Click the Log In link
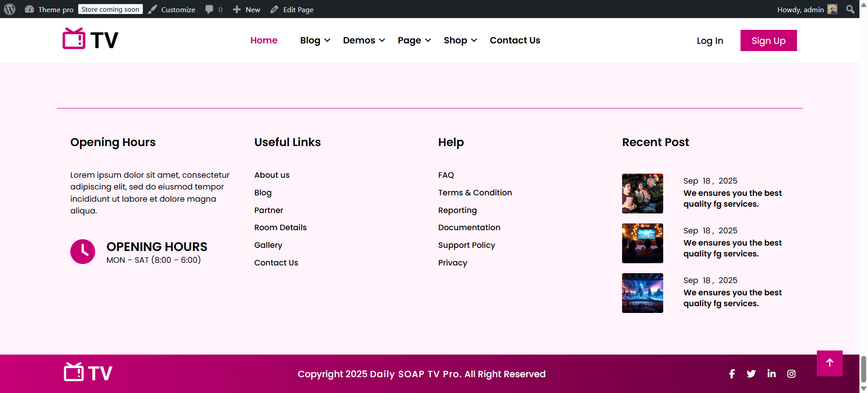The height and width of the screenshot is (393, 868). coord(710,41)
